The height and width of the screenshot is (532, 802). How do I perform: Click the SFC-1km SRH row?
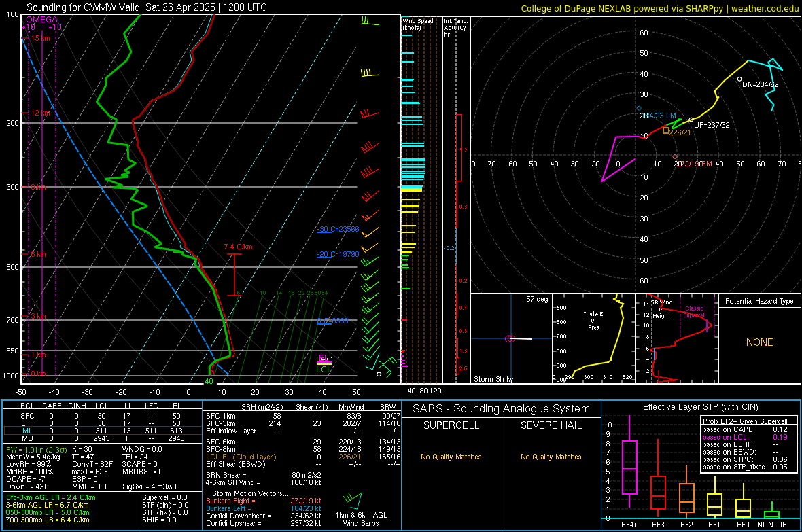(303, 416)
